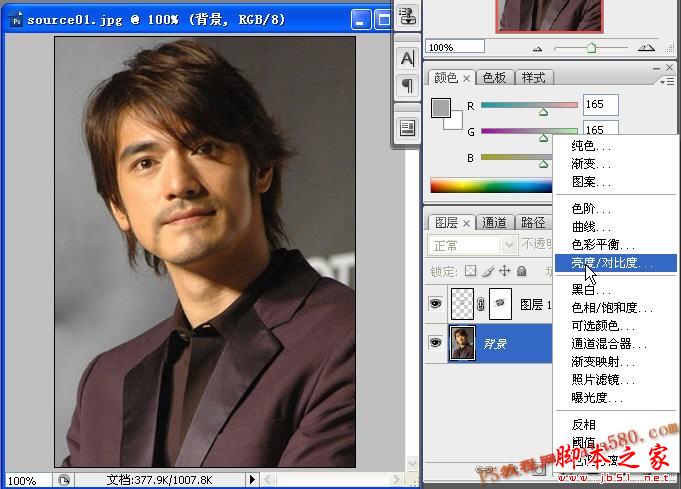
Task: Click the background color swatch
Action: pyautogui.click(x=455, y=122)
